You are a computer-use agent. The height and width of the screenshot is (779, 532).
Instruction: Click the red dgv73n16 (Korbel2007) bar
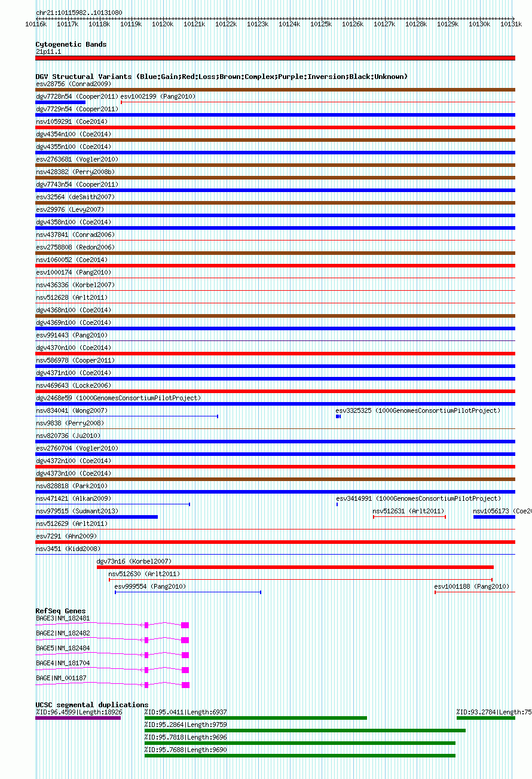pos(295,567)
